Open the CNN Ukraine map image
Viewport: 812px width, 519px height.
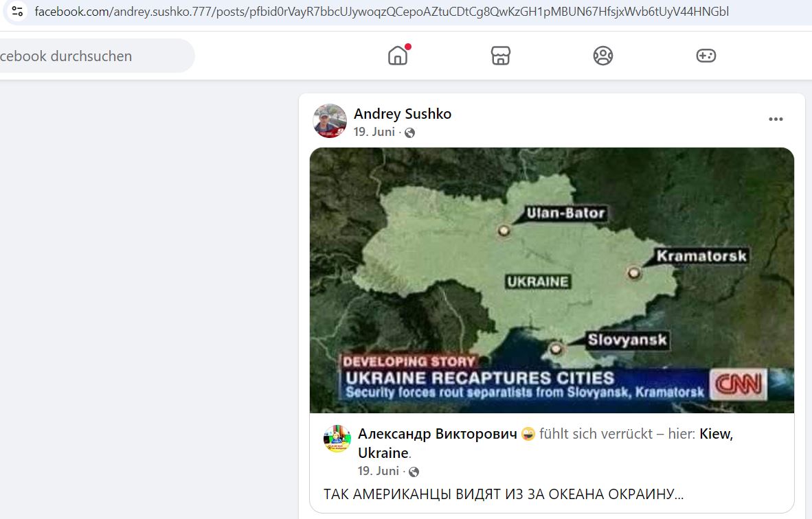click(x=552, y=281)
